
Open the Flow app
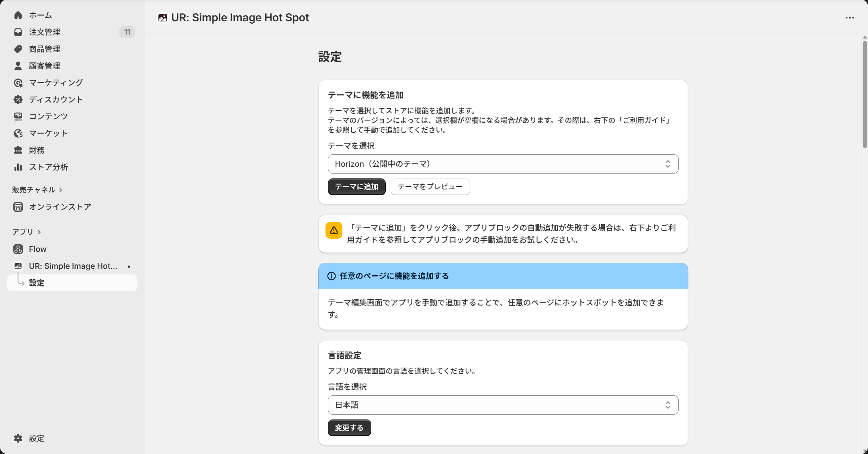pyautogui.click(x=37, y=249)
